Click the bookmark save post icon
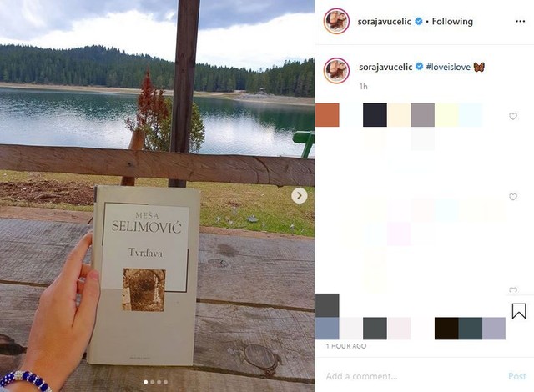This screenshot has height=392, width=534. point(519,311)
